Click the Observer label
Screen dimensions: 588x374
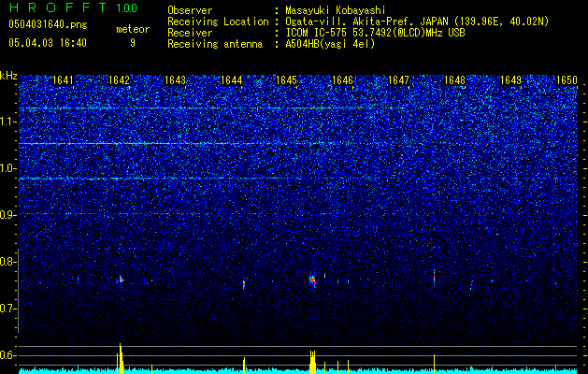pos(190,10)
